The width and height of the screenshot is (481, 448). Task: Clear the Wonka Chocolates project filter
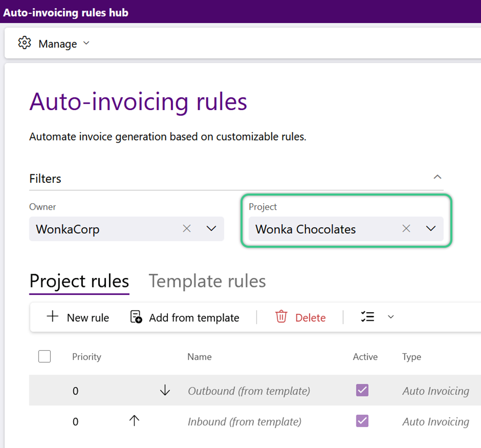point(406,229)
